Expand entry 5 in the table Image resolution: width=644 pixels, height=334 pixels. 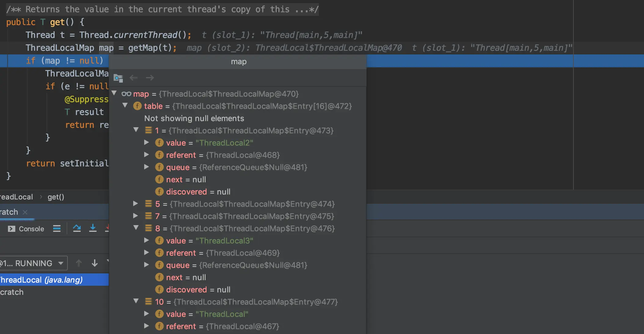136,203
